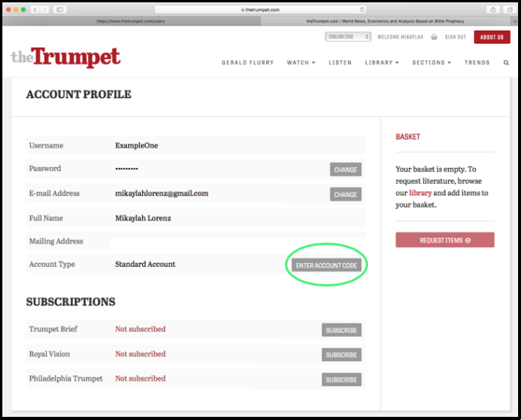Click the Mikaylah Lorenz full name

point(143,218)
